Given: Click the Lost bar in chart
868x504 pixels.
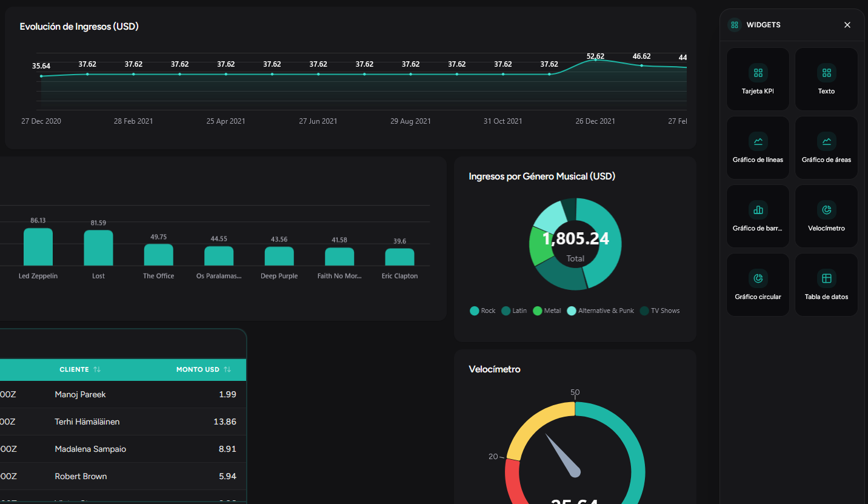Looking at the screenshot, I should (x=98, y=248).
